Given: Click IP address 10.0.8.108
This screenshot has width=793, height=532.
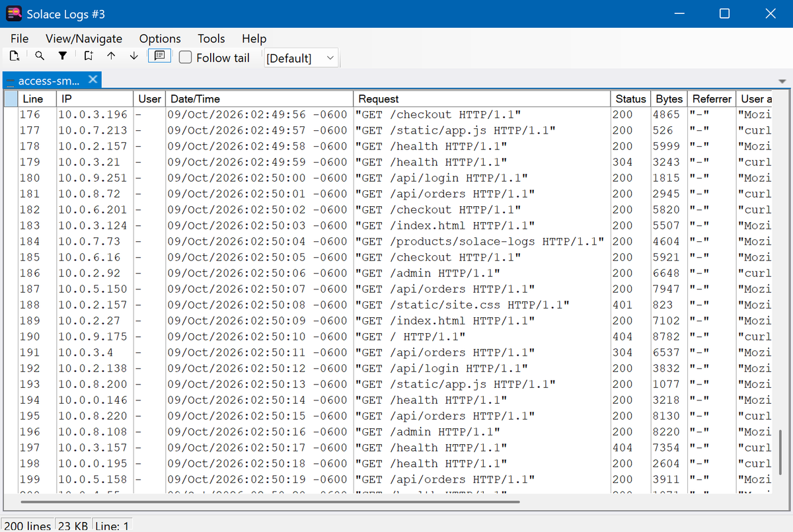Looking at the screenshot, I should click(93, 432).
